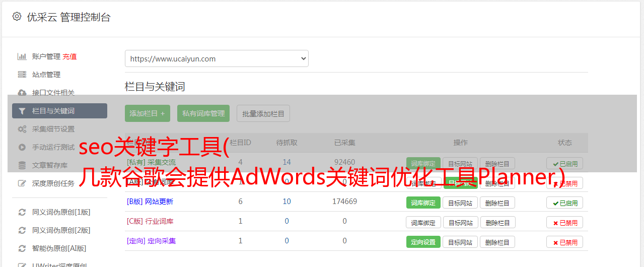Screen dimensions: 644x267
Task: Click the red 充值 link
Action: 69,56
